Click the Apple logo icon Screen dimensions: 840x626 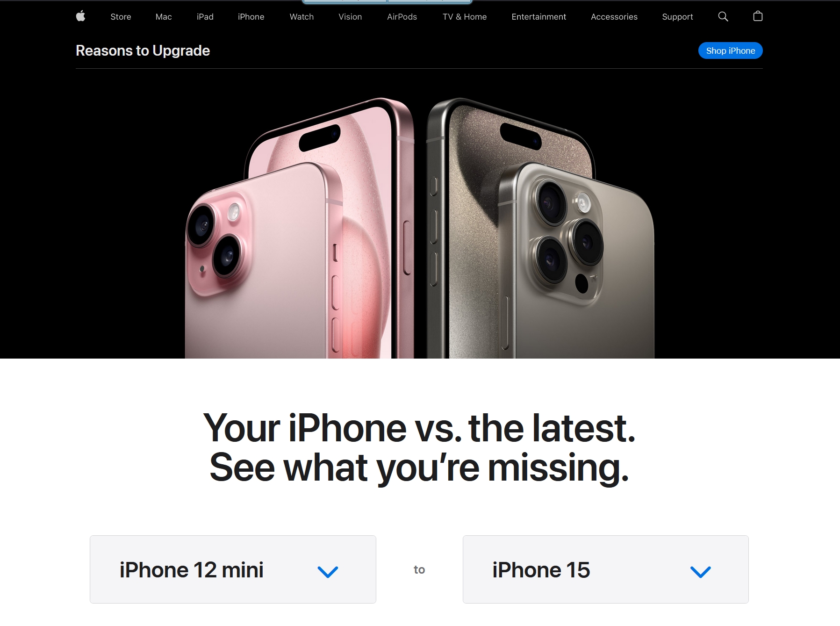pos(80,16)
